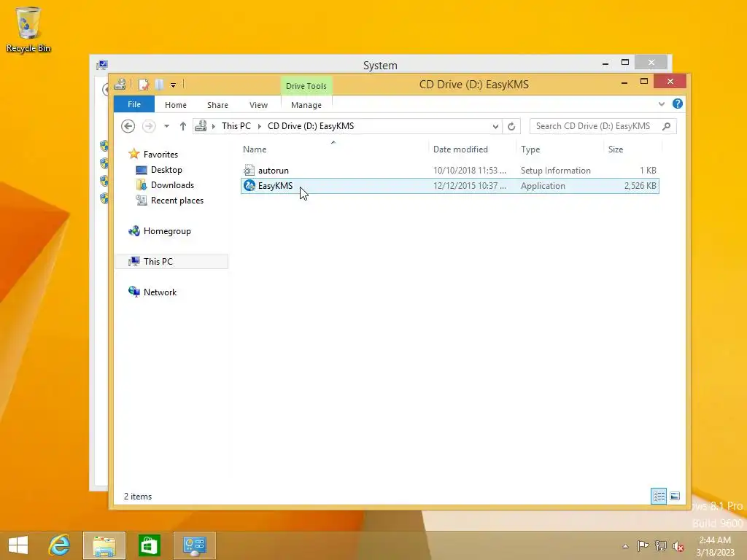Sort by the Date modified column

[460, 149]
